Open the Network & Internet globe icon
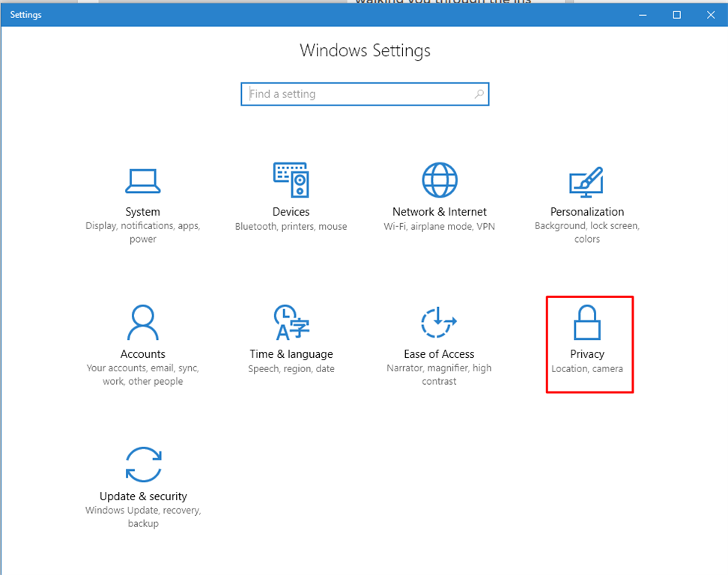 pos(439,180)
